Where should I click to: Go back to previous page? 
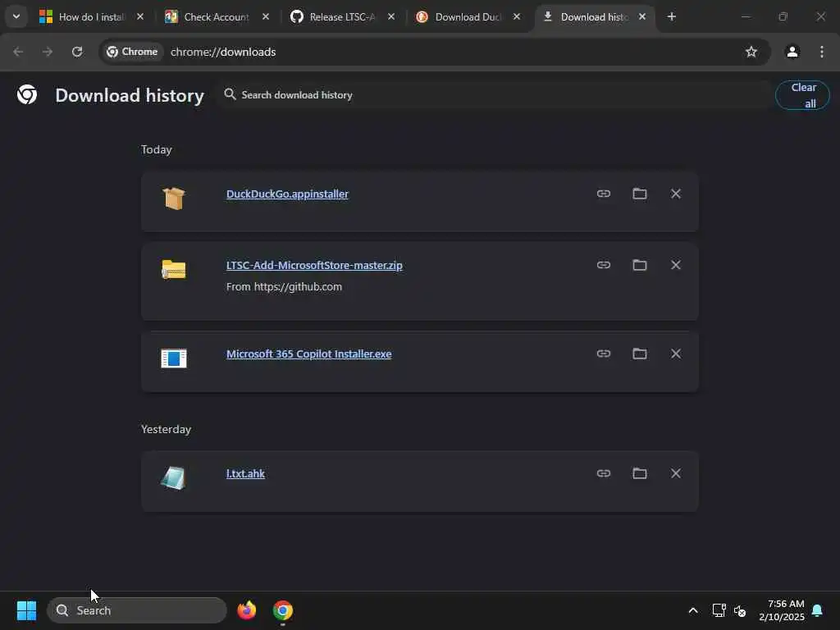pyautogui.click(x=18, y=52)
